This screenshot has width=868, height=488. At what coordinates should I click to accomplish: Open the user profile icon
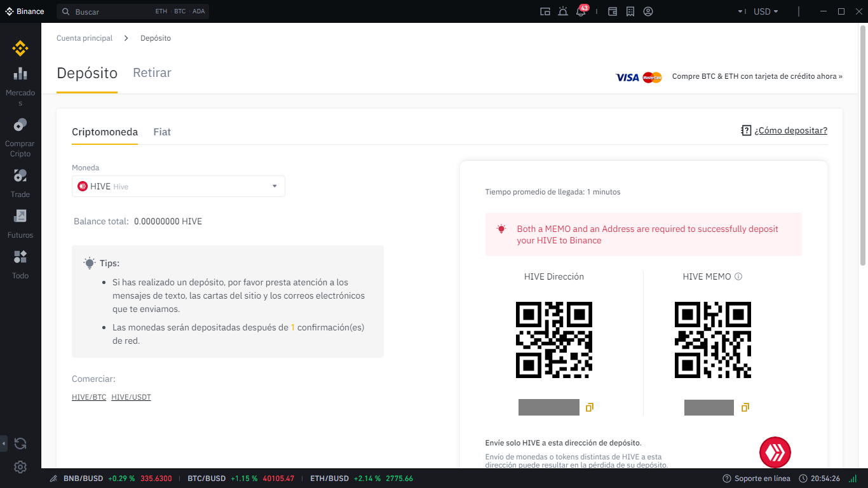click(648, 11)
